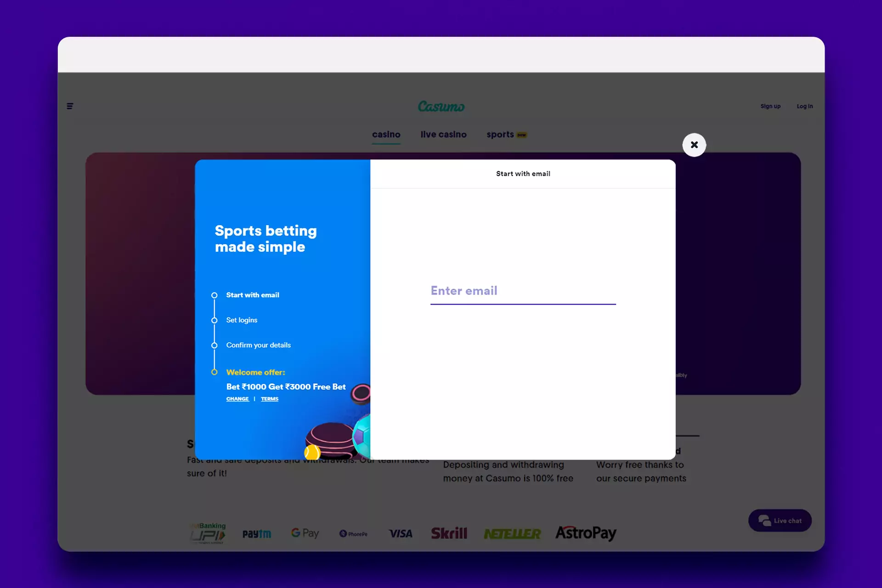Viewport: 882px width, 588px height.
Task: Click the TERMS link
Action: click(x=270, y=399)
